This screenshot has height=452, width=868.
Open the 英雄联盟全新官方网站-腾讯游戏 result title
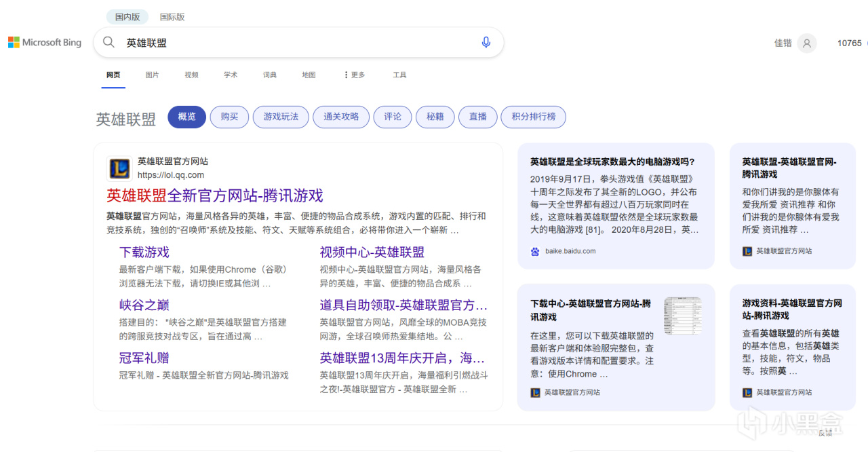pos(215,195)
